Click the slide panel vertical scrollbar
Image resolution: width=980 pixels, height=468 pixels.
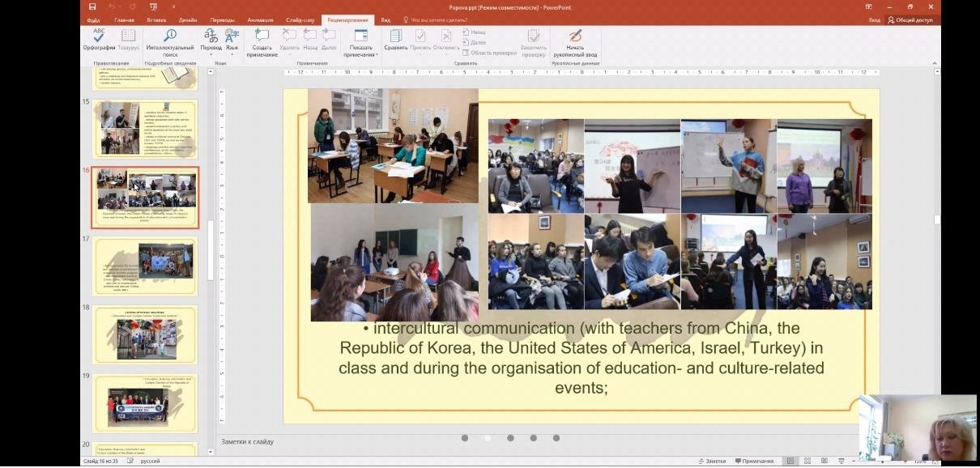click(x=211, y=243)
